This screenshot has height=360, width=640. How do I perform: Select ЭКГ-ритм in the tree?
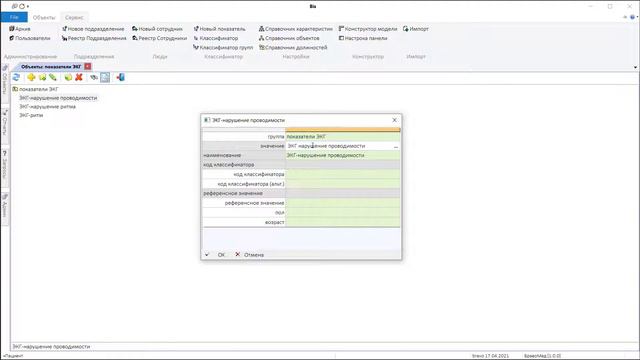(31, 115)
